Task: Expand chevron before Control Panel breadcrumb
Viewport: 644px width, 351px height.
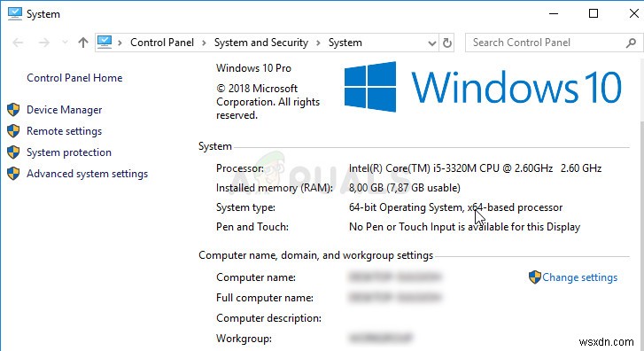Action: point(120,43)
